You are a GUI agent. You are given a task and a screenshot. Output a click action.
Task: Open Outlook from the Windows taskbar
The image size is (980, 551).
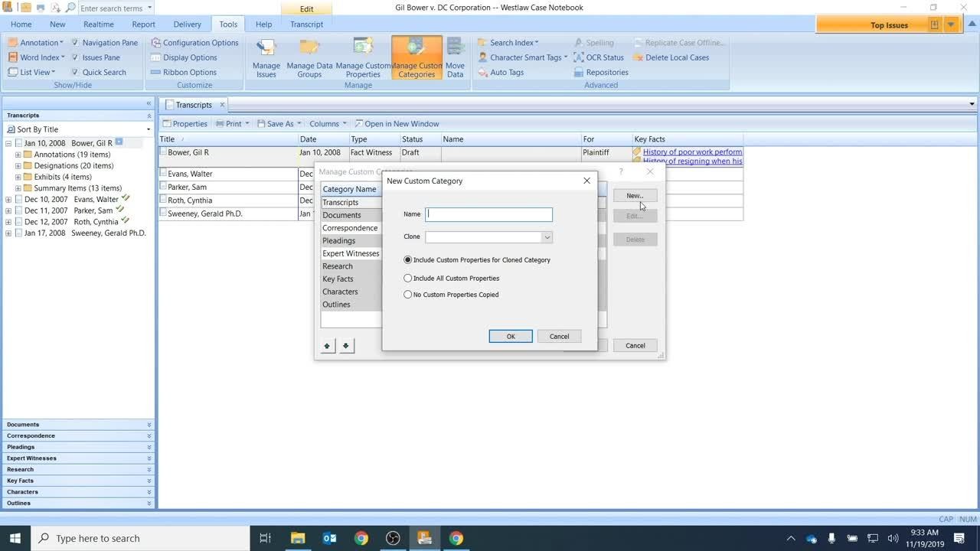[330, 538]
